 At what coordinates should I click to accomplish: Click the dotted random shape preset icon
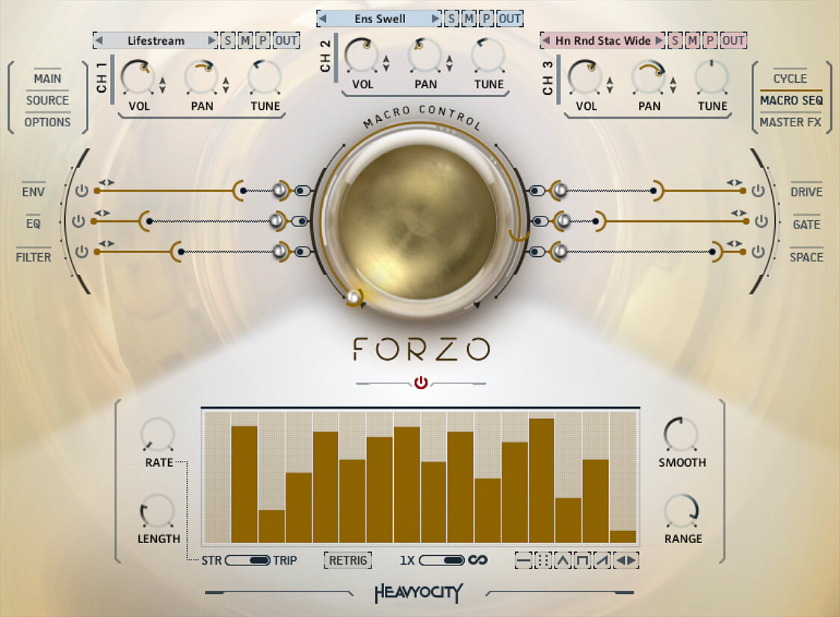(x=543, y=560)
